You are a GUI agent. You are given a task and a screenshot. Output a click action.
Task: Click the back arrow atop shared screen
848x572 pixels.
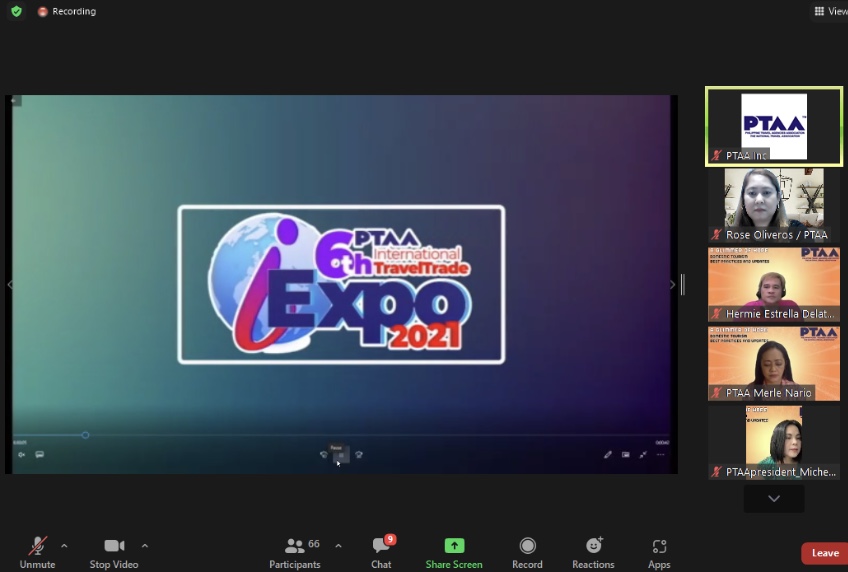click(x=14, y=100)
